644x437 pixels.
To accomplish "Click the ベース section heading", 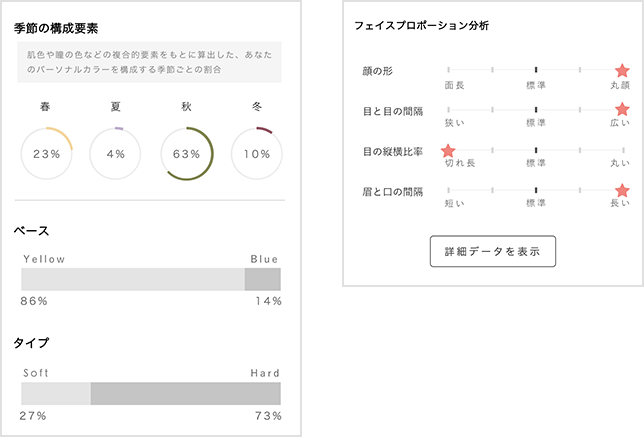I will (31, 231).
